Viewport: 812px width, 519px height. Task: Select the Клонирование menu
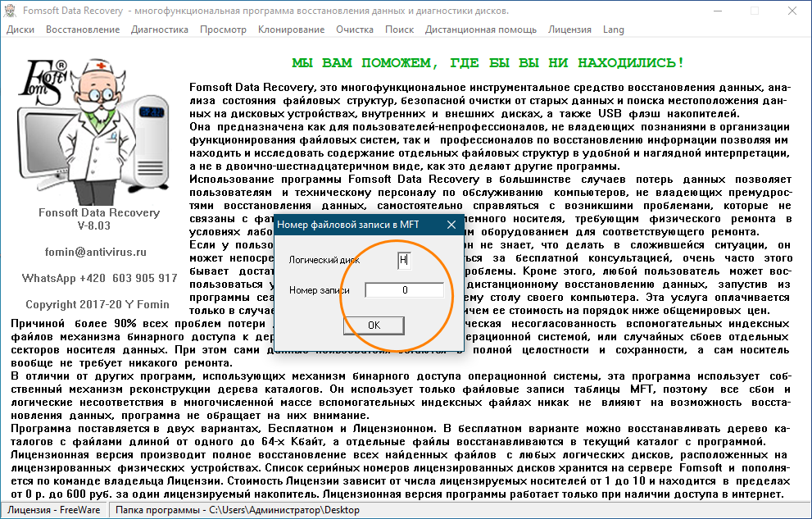tap(291, 30)
